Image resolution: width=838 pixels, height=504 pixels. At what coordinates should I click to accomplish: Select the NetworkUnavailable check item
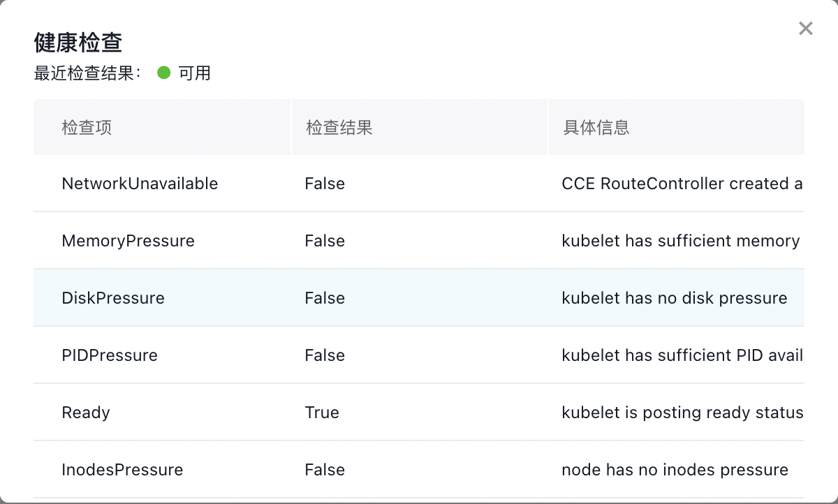click(140, 184)
